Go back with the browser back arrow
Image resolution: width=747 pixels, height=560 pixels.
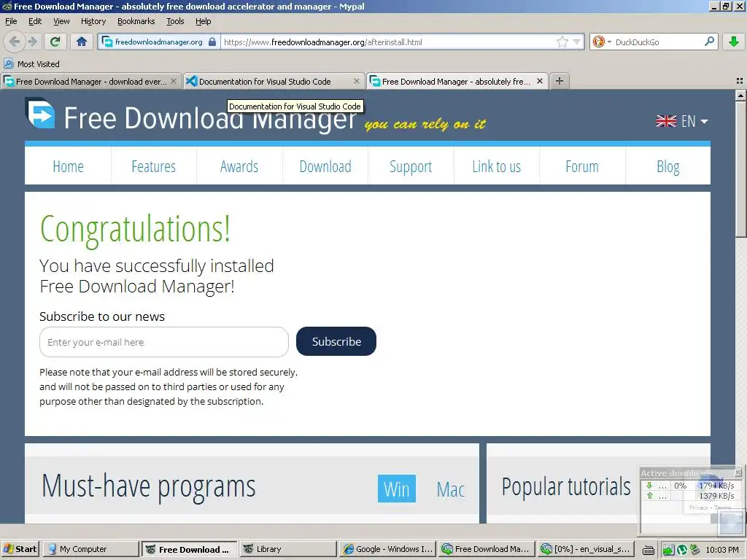click(15, 42)
